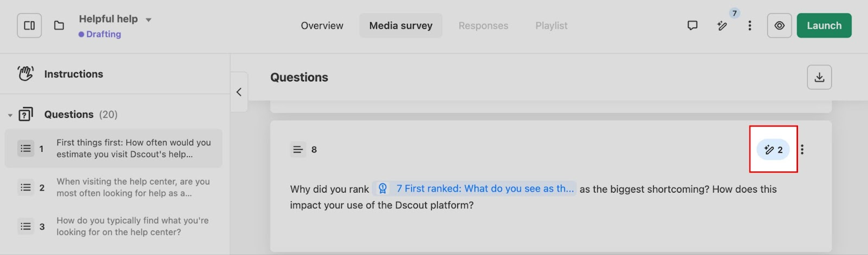Image resolution: width=868 pixels, height=255 pixels.
Task: Click the download icon in Questions header
Action: click(819, 78)
